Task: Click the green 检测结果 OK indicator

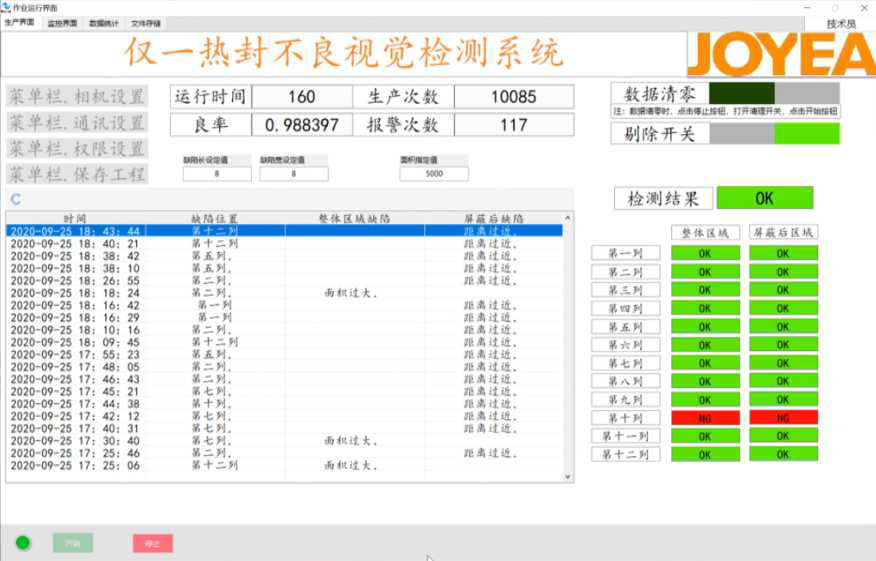Action: tap(764, 198)
